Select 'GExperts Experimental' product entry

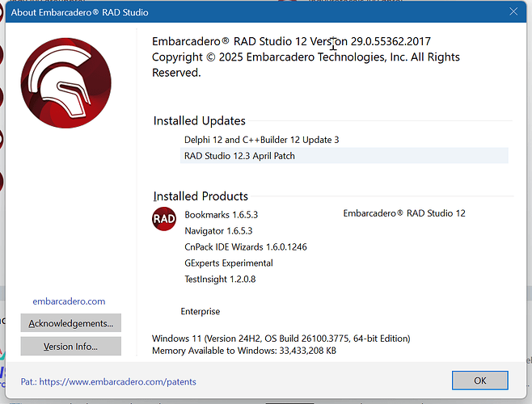(229, 263)
